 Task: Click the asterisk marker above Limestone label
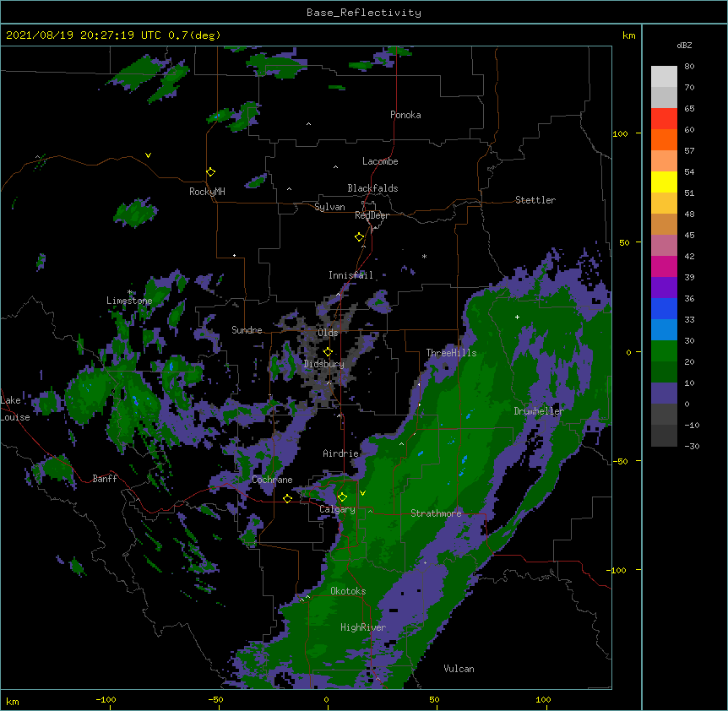130,292
